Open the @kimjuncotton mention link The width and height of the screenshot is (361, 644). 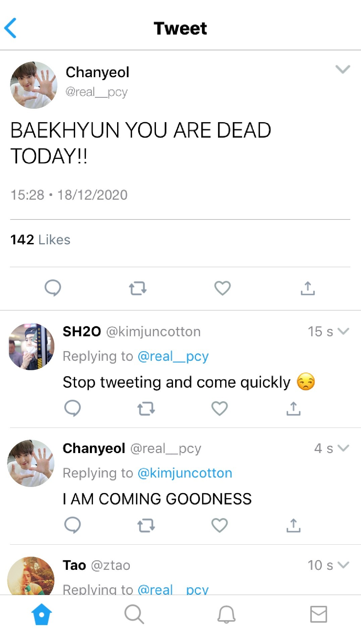pos(185,473)
